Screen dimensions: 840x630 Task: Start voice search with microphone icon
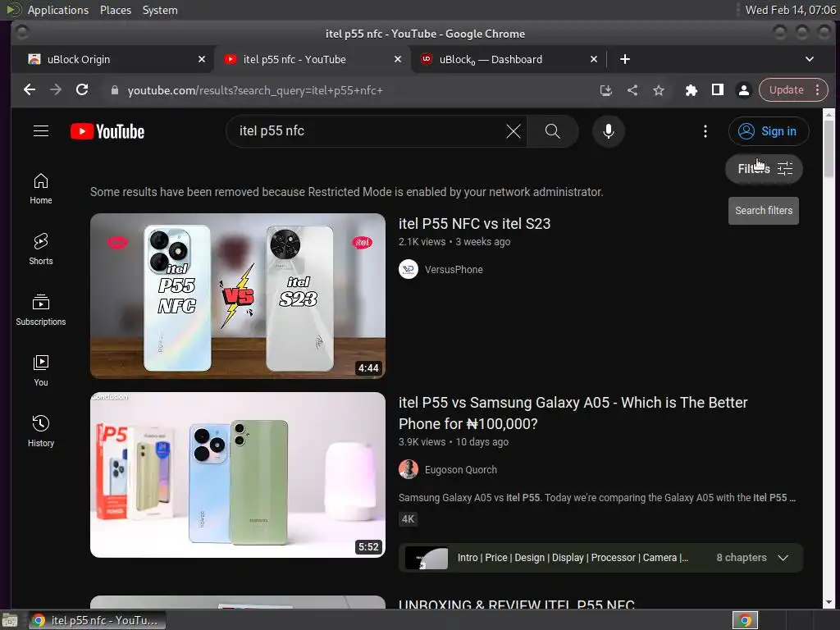[x=608, y=131]
